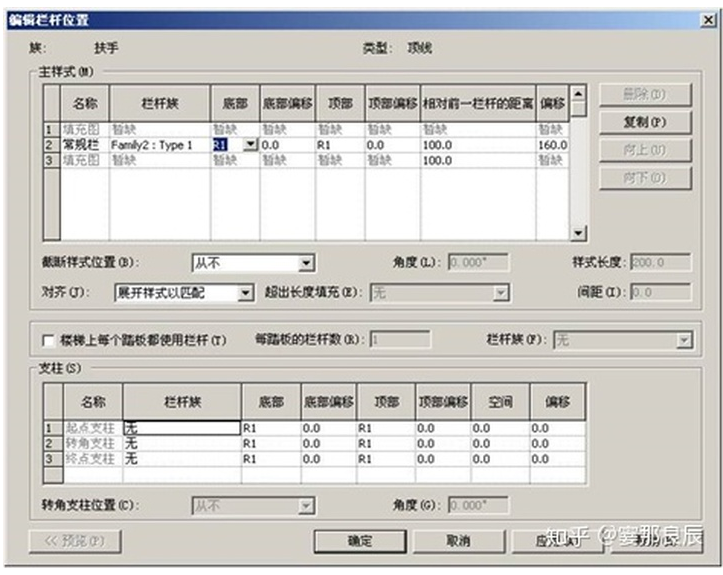Click 栏杆族 column header in main pattern
This screenshot has height=575, width=723.
pyautogui.click(x=160, y=103)
